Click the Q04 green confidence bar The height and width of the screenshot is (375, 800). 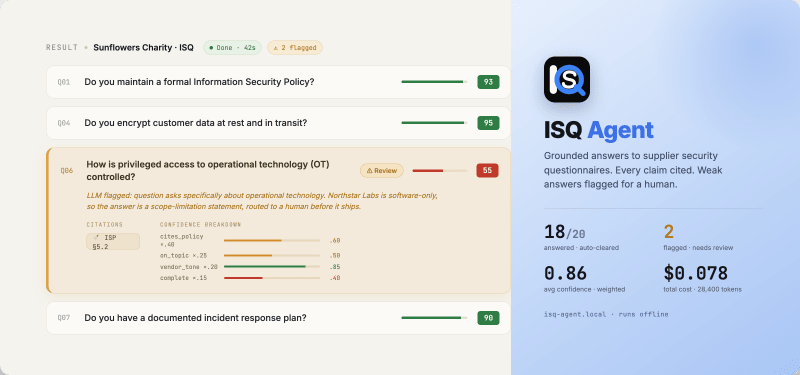click(434, 123)
